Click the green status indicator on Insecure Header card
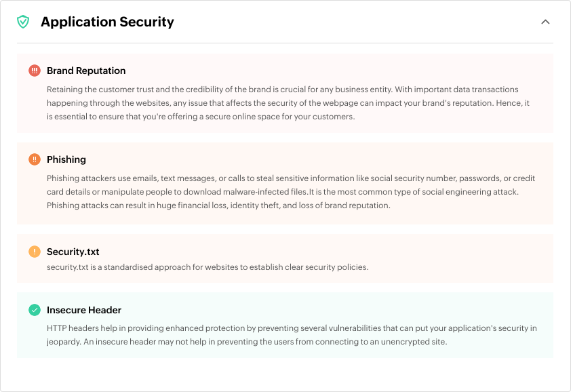 pos(35,309)
